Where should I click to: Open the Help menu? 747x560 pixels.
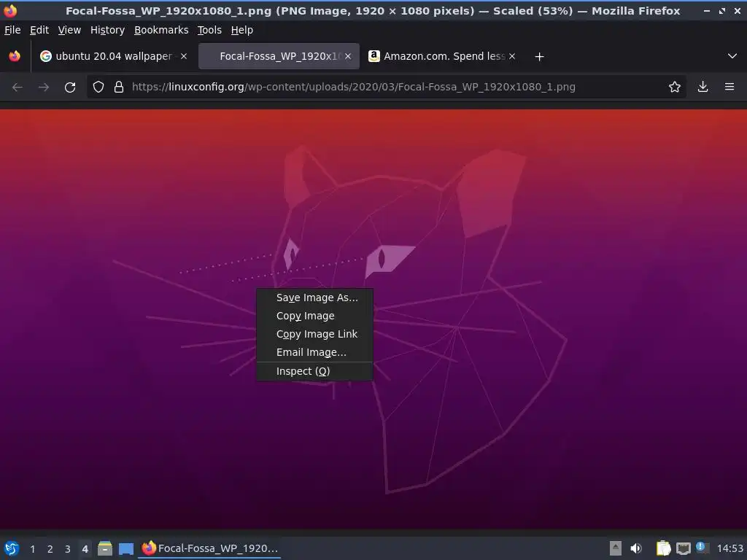[x=242, y=30]
